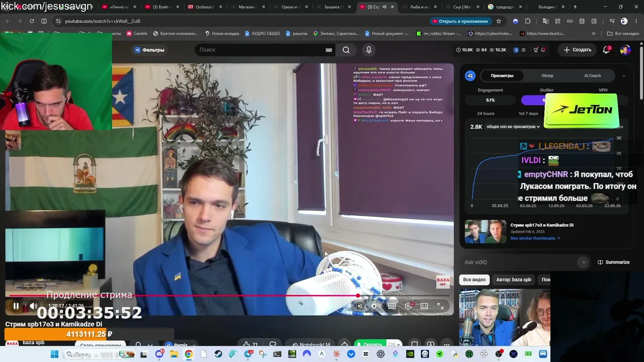Open Discord from the taskbar
The image size is (644, 362).
[159, 354]
